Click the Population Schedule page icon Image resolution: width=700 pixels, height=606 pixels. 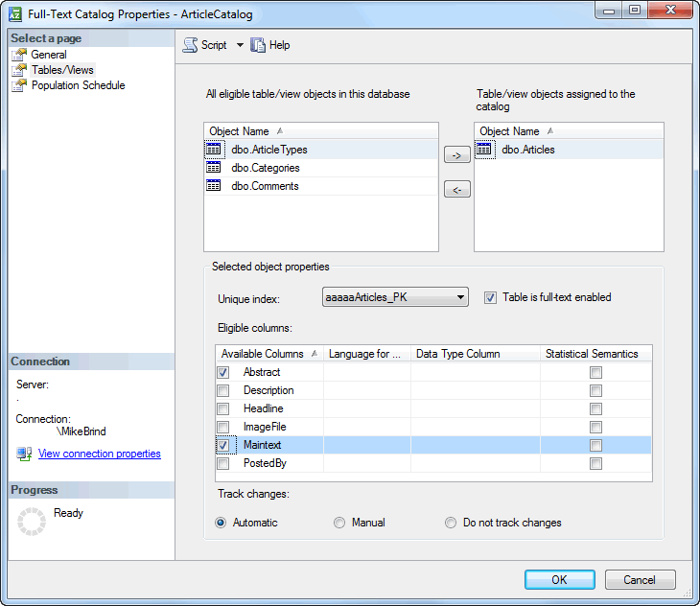point(19,85)
